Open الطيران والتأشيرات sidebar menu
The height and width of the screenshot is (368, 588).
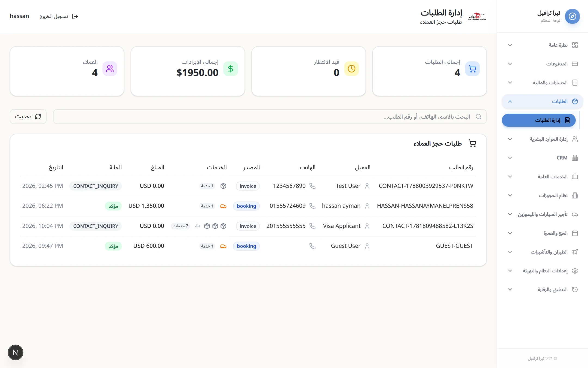(542, 252)
